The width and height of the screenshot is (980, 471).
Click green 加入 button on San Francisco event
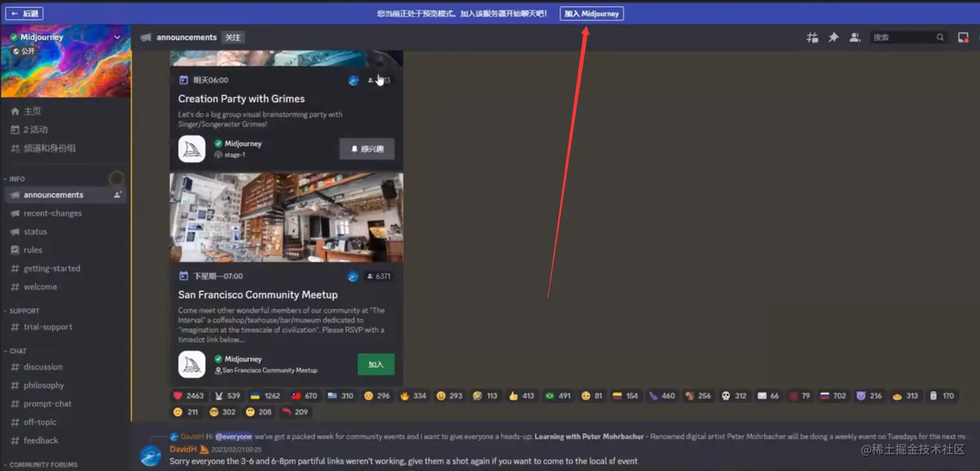(x=376, y=365)
